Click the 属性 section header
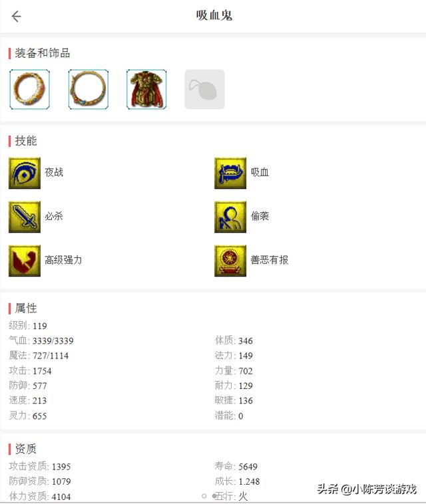Viewport: 426px width, 504px height. pyautogui.click(x=26, y=309)
